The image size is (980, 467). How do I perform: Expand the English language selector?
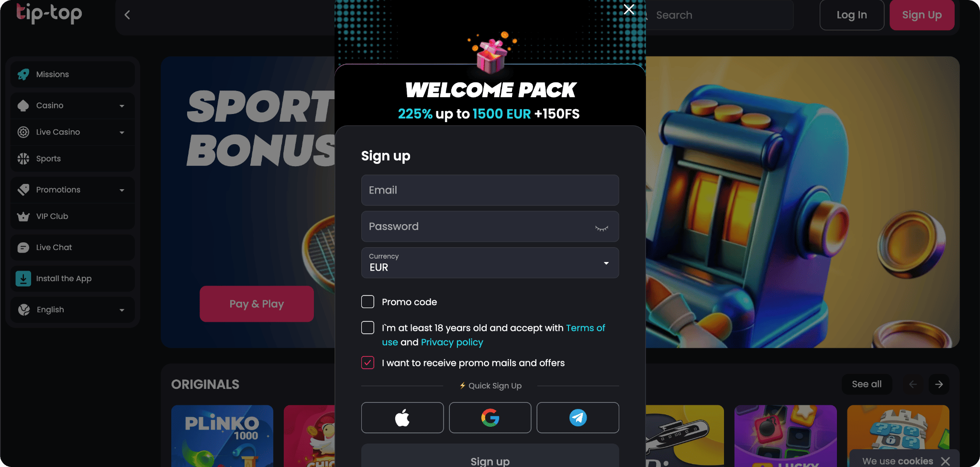[73, 310]
